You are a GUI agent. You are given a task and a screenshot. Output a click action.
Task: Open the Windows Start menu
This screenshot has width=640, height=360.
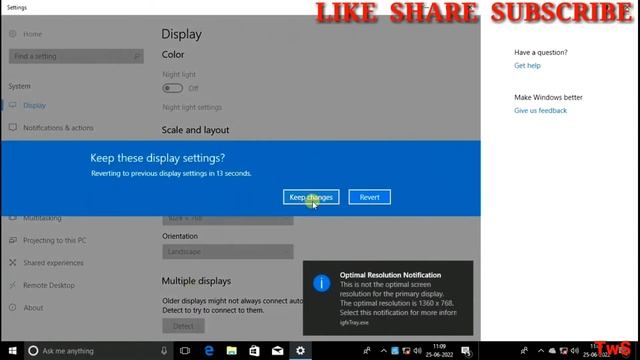12,351
